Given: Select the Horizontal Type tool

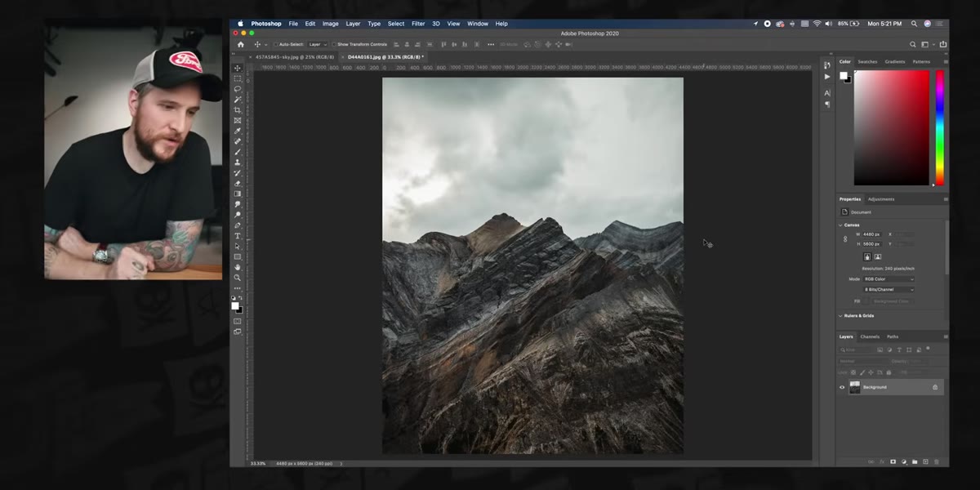Looking at the screenshot, I should pos(238,236).
